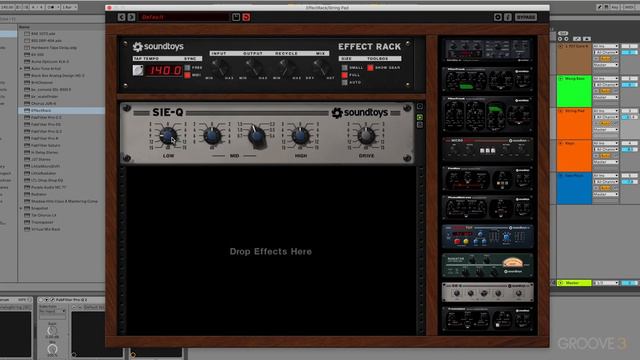The image size is (640, 360).
Task: Select the FULL size option
Action: point(345,75)
